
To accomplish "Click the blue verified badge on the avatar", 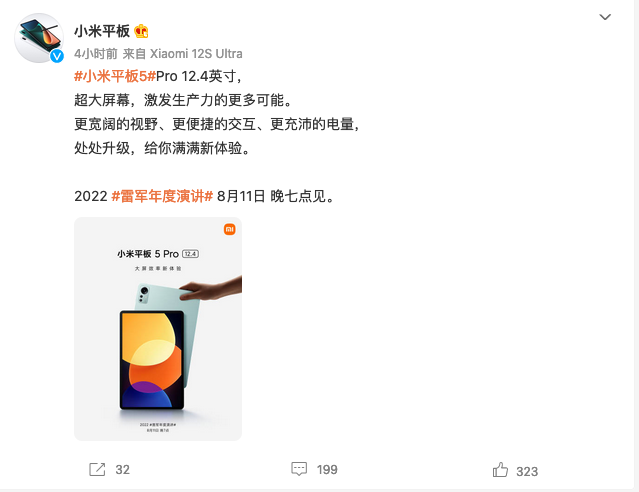I will 57,56.
